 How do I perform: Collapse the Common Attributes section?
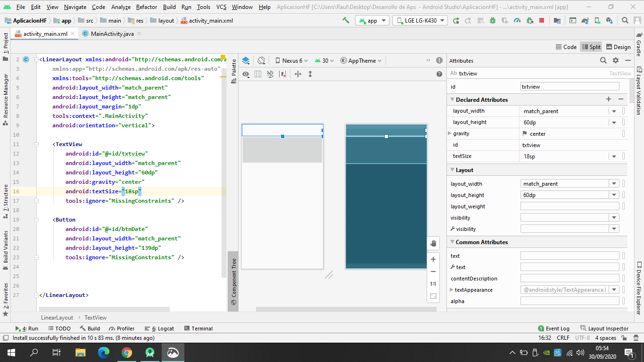452,242
